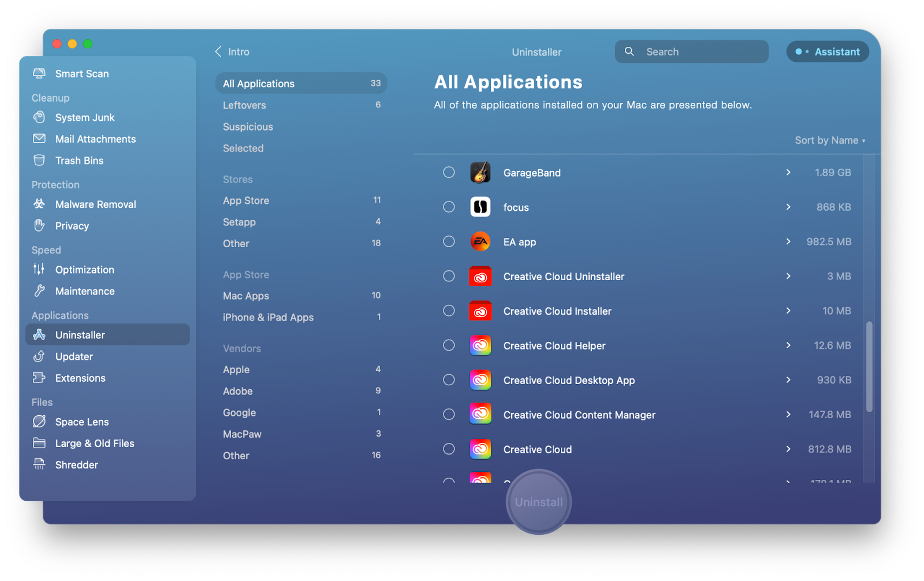924x581 pixels.
Task: Select Trash Bins cleanup
Action: [79, 160]
